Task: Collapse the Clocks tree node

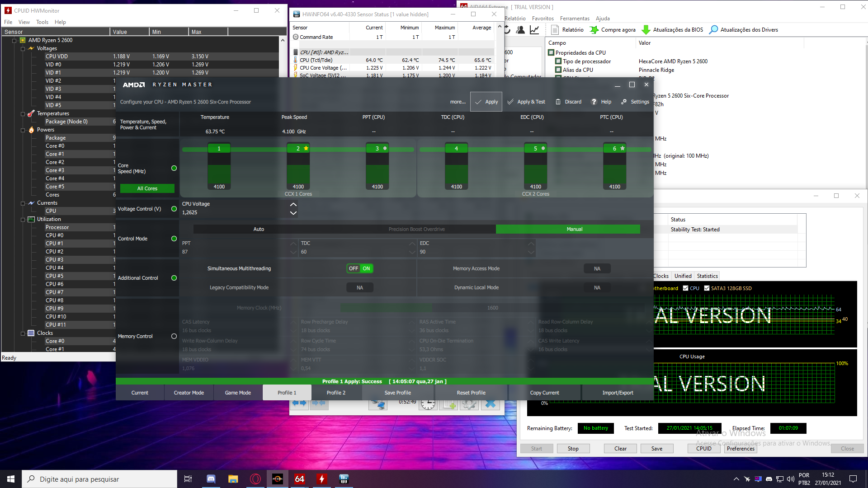Action: click(x=23, y=333)
